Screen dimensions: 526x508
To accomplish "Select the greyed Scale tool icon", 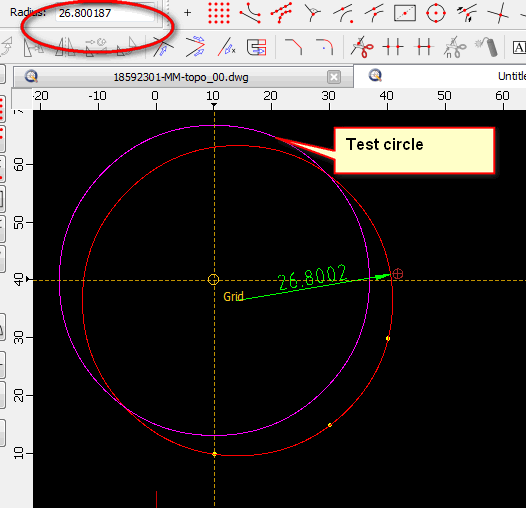I will point(34,47).
